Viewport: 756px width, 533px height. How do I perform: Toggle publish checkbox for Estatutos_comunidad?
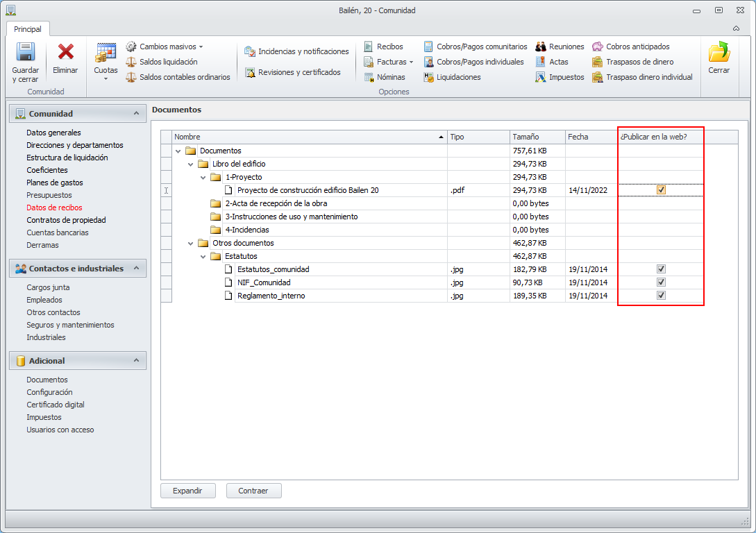click(x=661, y=269)
